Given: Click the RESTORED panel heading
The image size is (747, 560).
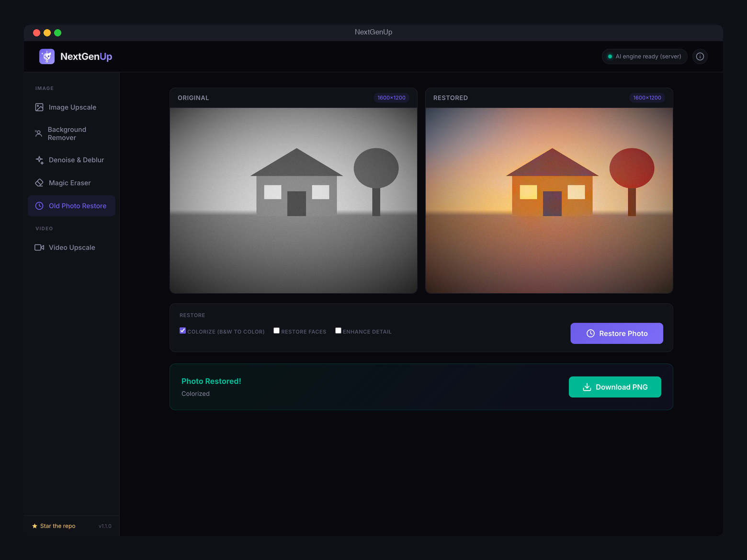Looking at the screenshot, I should point(451,98).
